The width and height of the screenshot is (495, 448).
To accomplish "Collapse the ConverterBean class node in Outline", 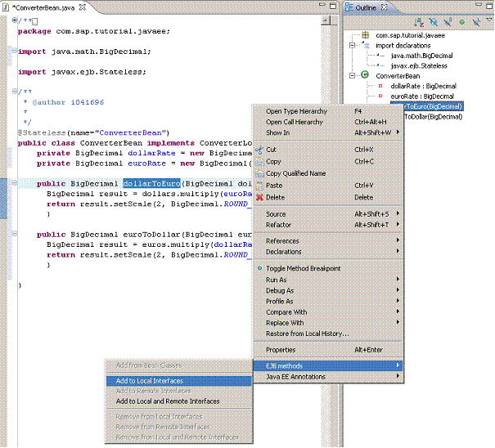I will click(x=352, y=75).
